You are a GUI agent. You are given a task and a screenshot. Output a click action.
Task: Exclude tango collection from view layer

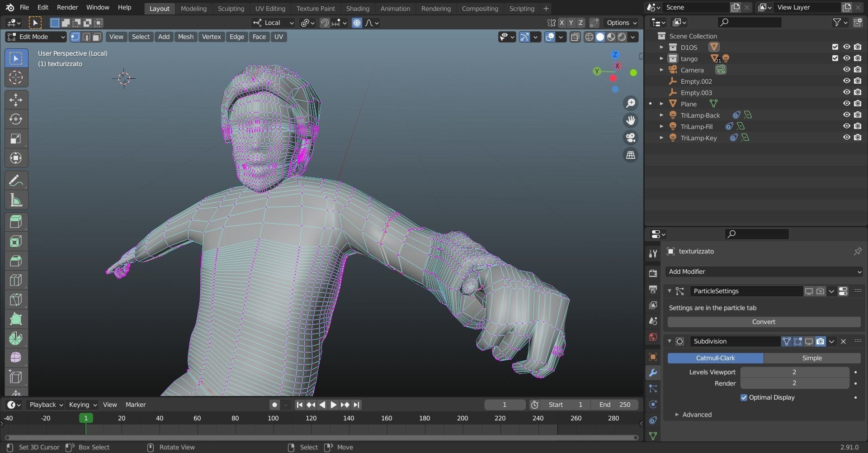[835, 58]
